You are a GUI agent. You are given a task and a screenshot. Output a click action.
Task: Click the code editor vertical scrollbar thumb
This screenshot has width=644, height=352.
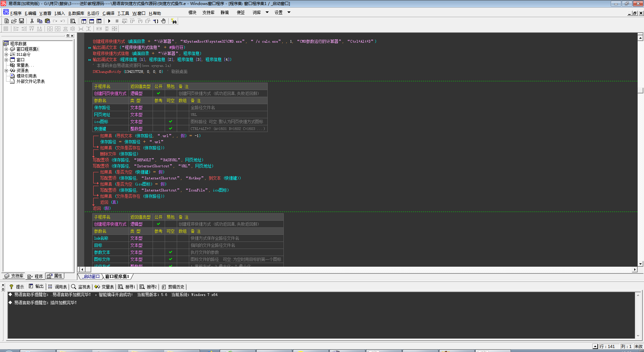coord(640,90)
